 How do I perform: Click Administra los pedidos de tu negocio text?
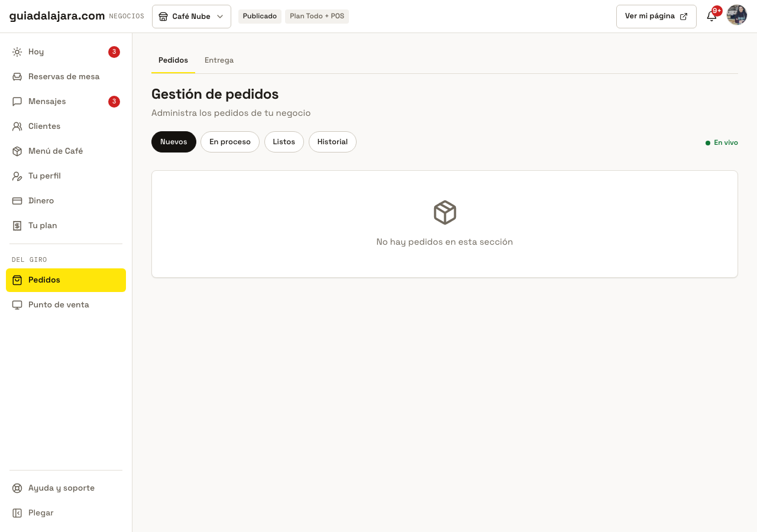[x=231, y=113]
